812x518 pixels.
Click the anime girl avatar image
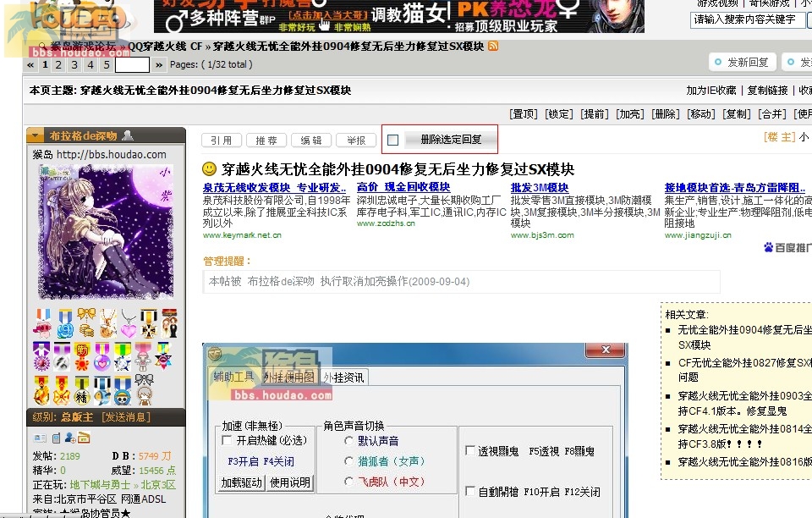tap(107, 232)
